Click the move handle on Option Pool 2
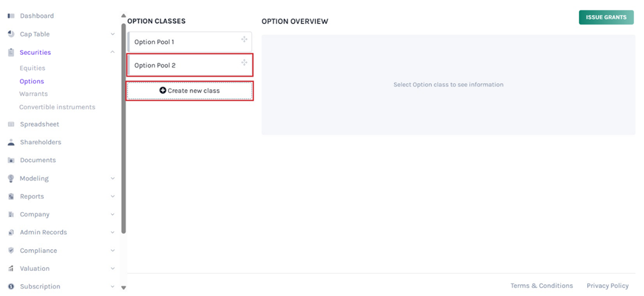The height and width of the screenshot is (296, 644). coord(244,62)
